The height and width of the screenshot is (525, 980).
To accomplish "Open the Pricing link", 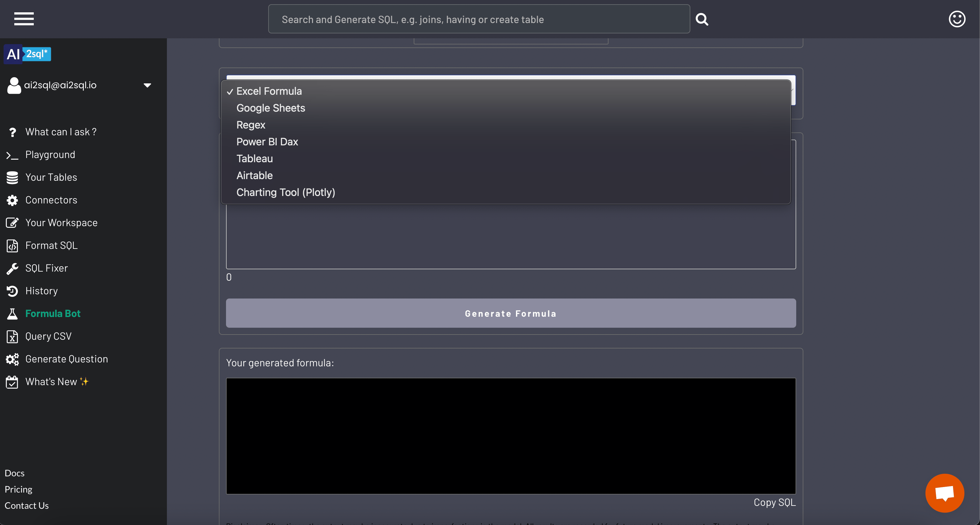I will point(18,490).
